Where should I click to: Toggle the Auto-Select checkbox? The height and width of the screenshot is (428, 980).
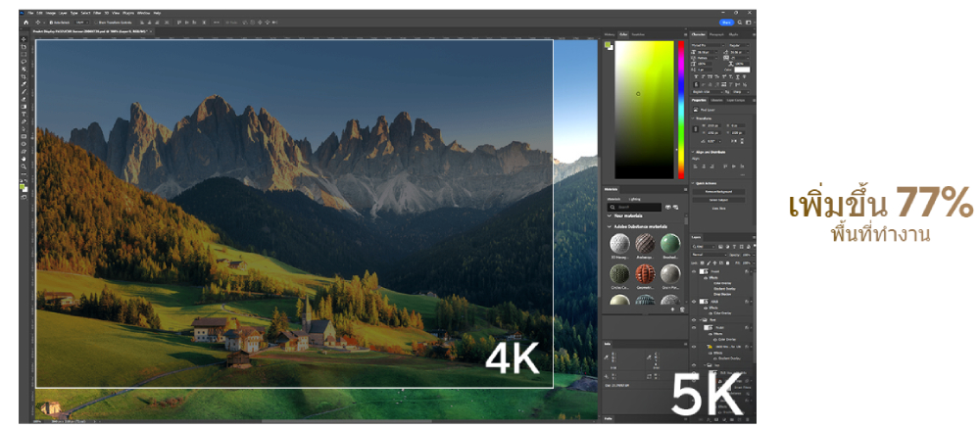click(x=51, y=23)
